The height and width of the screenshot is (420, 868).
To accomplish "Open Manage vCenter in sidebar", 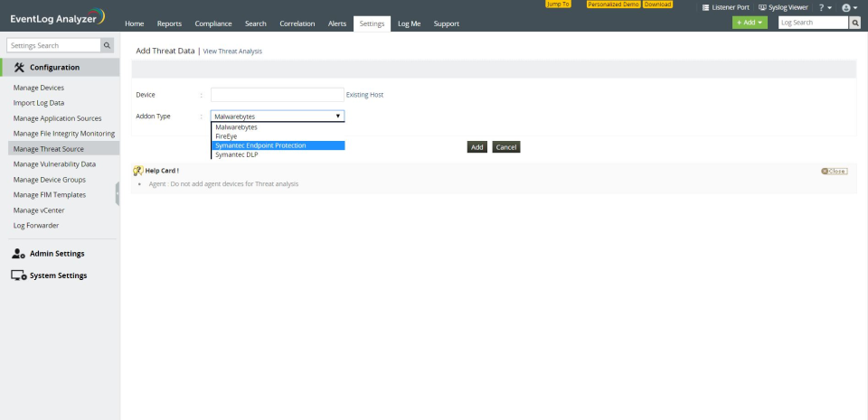I will (x=39, y=210).
